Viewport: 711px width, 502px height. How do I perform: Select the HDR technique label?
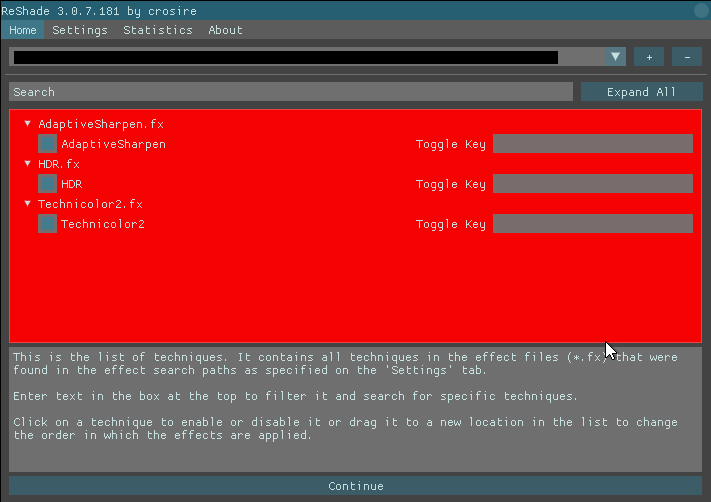pyautogui.click(x=72, y=184)
